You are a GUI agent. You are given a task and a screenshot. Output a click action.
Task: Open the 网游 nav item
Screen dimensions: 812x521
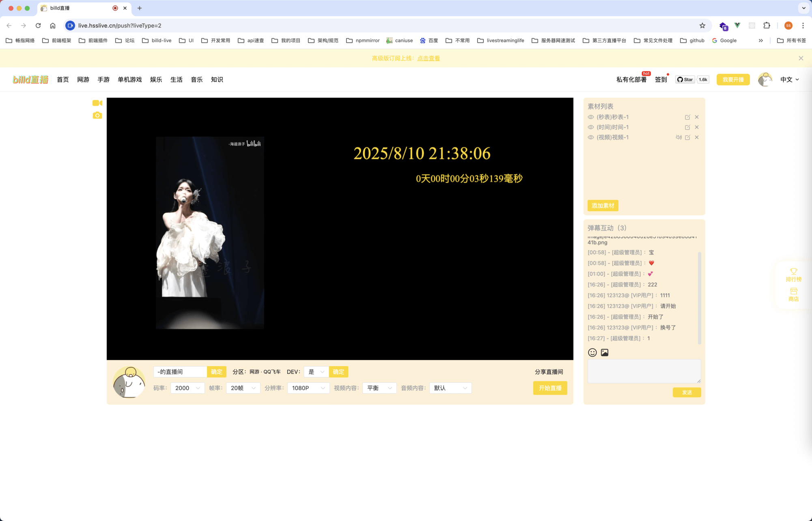tap(83, 79)
